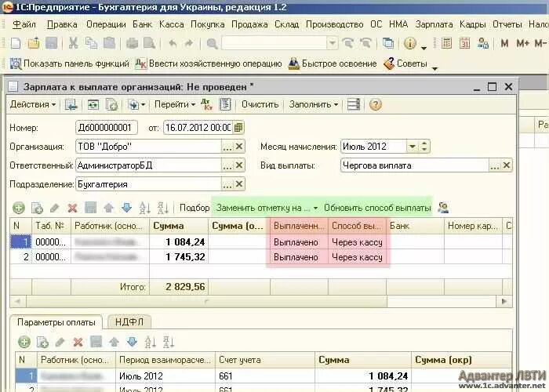Expand the Месяц начисления dropdown arrow

[x=413, y=147]
